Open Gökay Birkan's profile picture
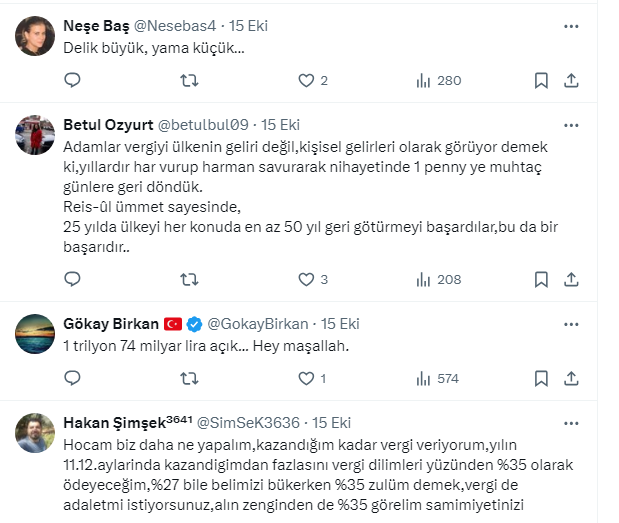The width and height of the screenshot is (619, 523). click(35, 334)
